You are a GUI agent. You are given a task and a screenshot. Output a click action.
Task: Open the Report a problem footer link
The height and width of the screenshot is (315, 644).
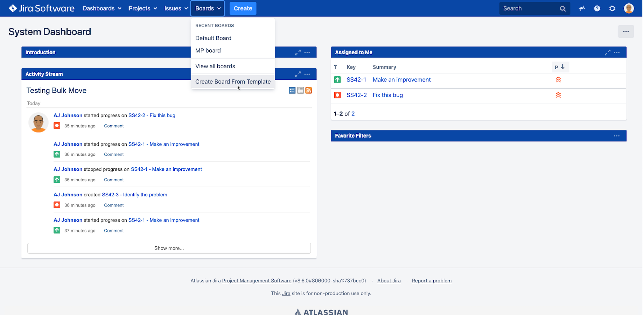pyautogui.click(x=432, y=281)
